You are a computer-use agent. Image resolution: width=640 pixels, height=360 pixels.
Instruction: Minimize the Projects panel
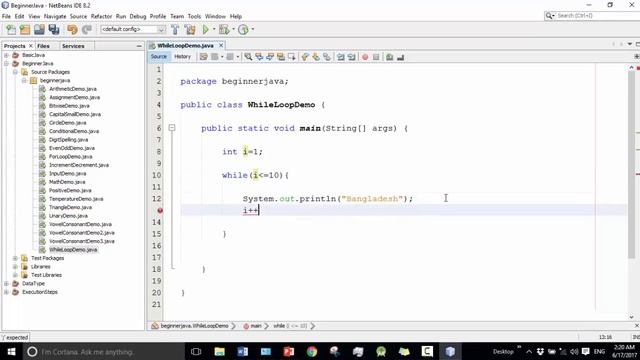[139, 46]
